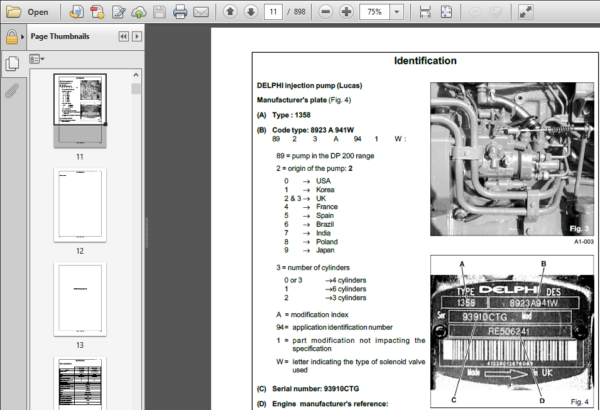Click the total pages count 898

300,12
